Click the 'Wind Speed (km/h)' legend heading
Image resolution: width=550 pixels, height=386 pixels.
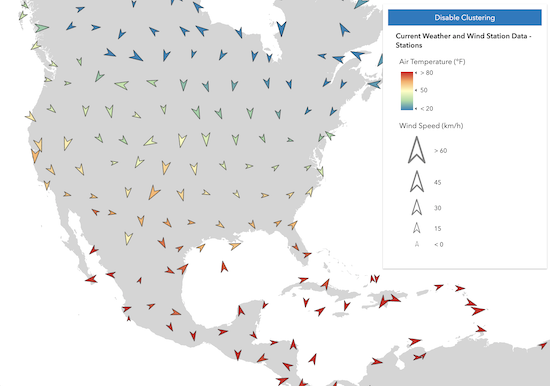click(431, 126)
